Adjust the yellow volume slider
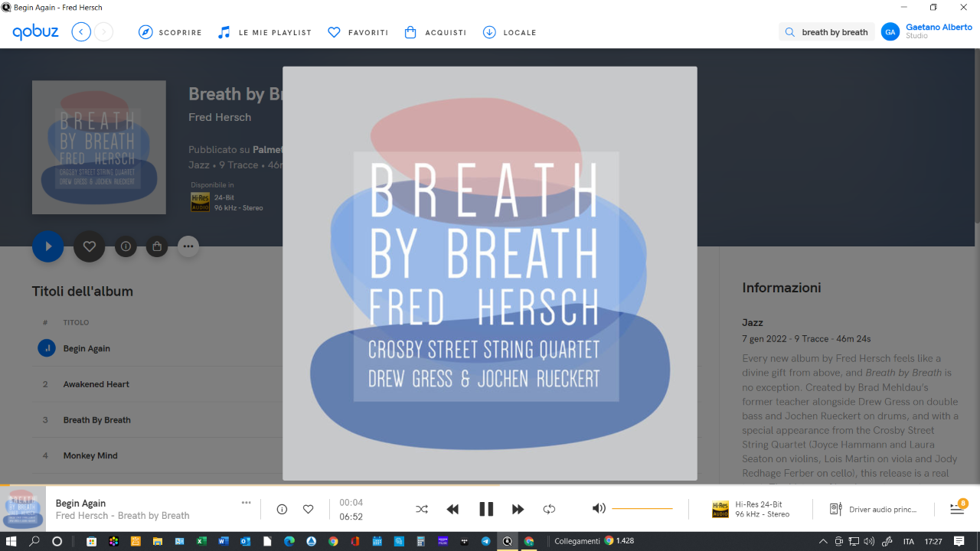 coord(642,509)
